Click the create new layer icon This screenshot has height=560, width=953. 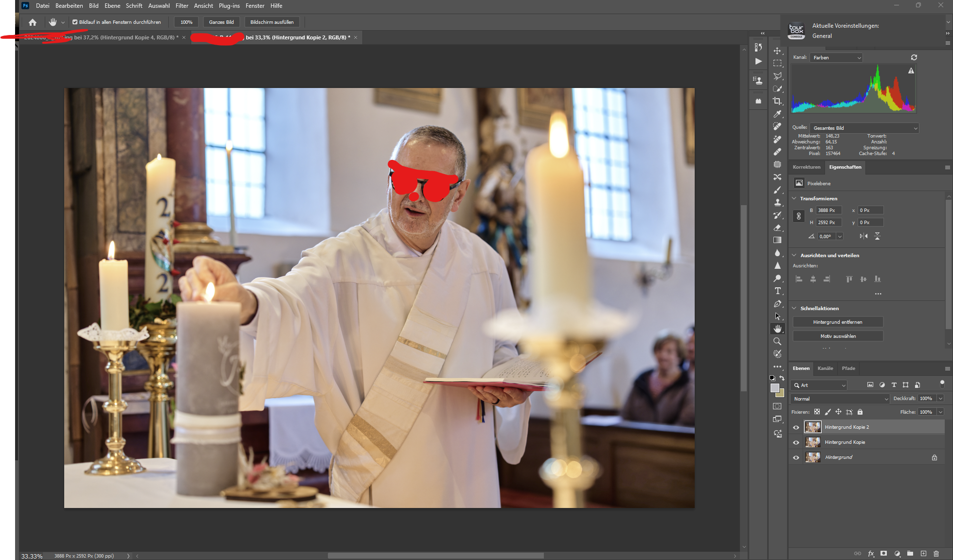[x=923, y=554]
